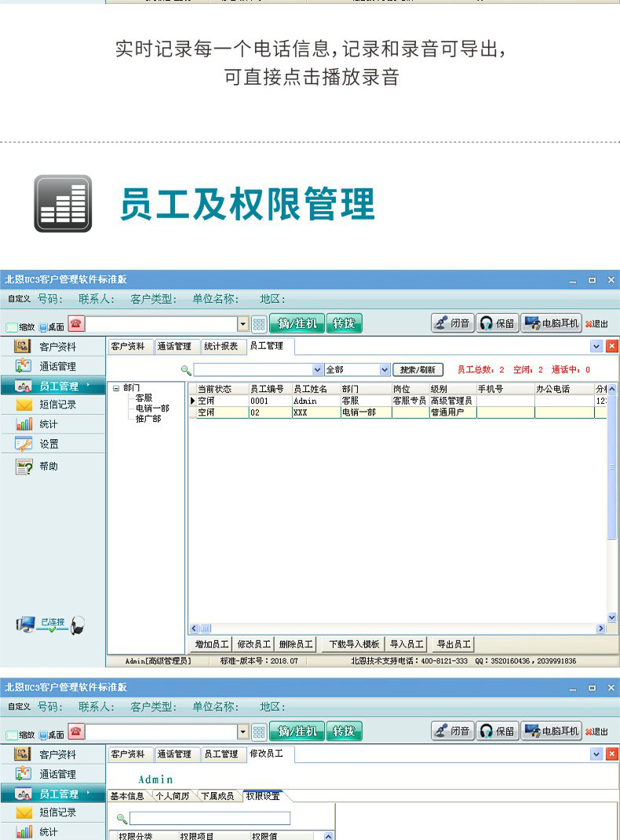Viewport: 620px width, 840px height.
Task: Click the 删除员工 button
Action: coord(295,644)
